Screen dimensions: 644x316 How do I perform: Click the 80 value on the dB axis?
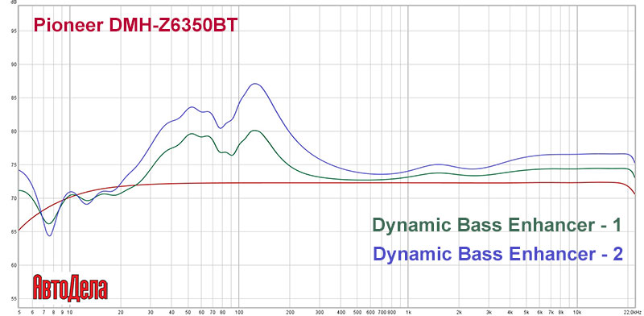pos(14,131)
